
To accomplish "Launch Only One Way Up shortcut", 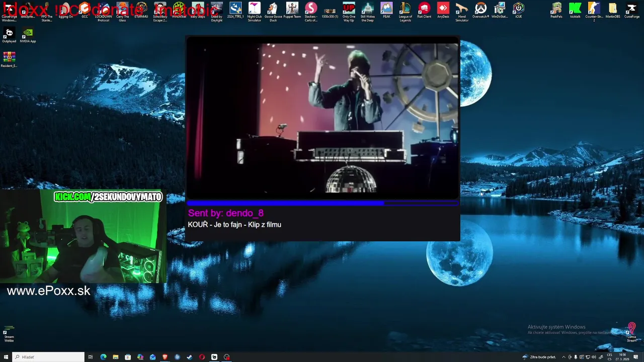I will 349,12.
